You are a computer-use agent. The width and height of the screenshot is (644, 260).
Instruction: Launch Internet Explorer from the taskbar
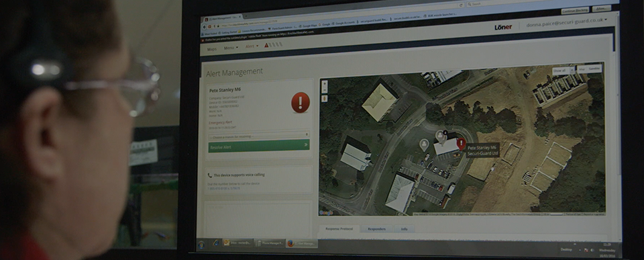coord(216,243)
